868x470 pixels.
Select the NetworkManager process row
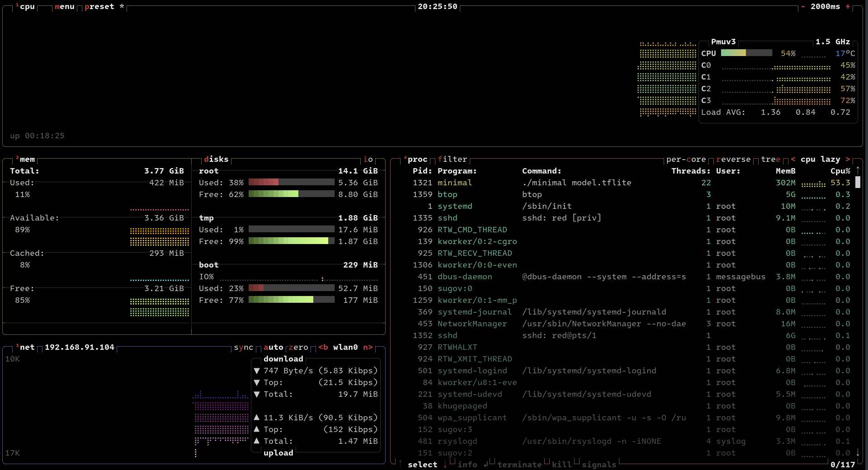click(632, 324)
